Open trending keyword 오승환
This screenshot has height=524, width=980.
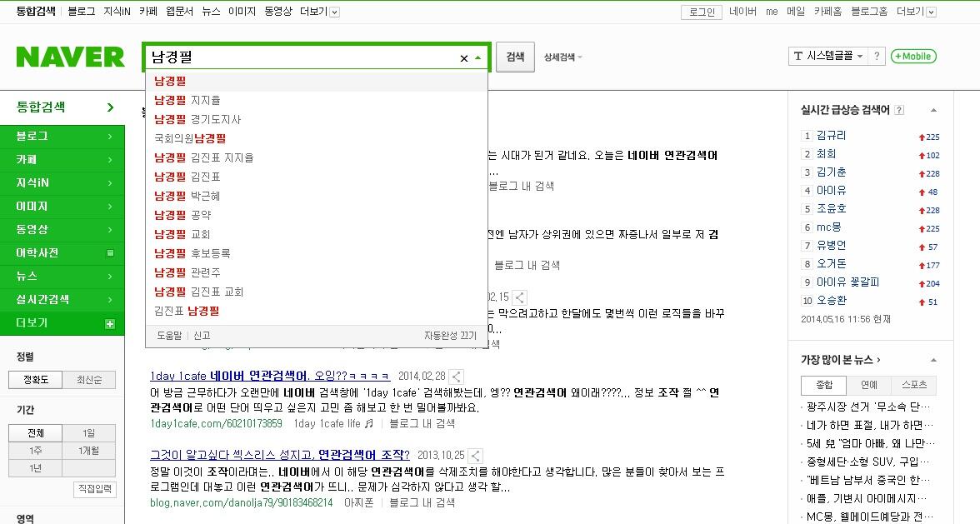832,301
